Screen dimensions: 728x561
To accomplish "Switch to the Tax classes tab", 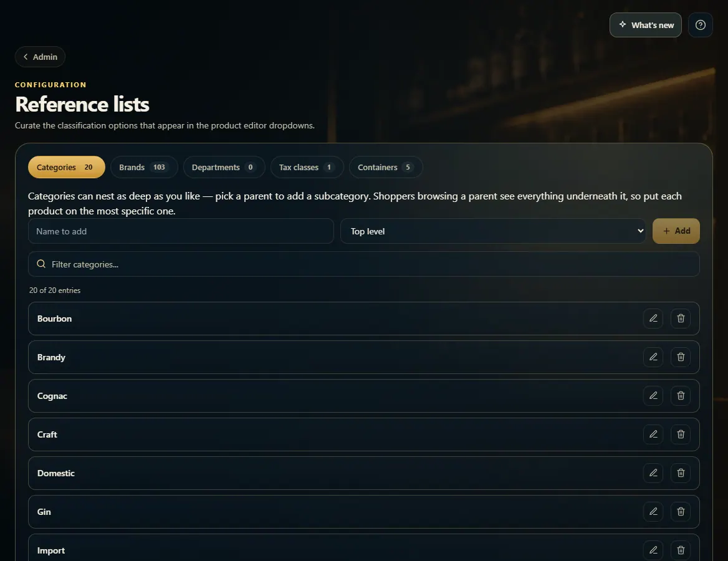I will coord(307,167).
